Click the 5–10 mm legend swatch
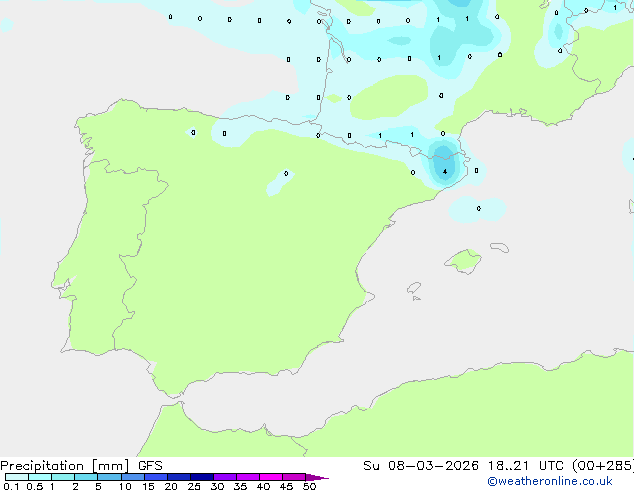This screenshot has height=490, width=634. [109, 477]
